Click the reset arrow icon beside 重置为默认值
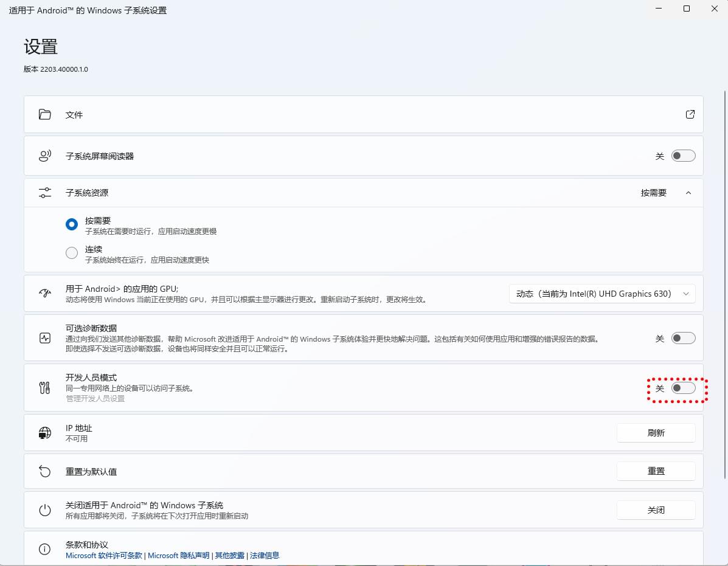Image resolution: width=728 pixels, height=566 pixels. (x=44, y=471)
